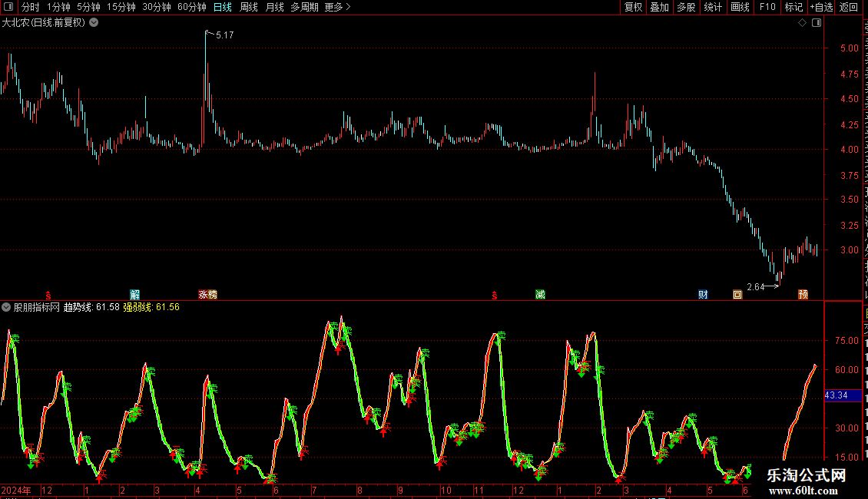Click the 2.64 low price label
Screen dimensions: 868x499
[756, 286]
